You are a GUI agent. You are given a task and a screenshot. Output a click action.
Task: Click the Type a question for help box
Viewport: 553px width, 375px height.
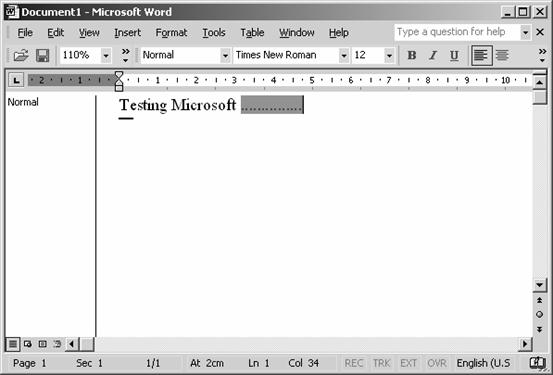pyautogui.click(x=457, y=32)
